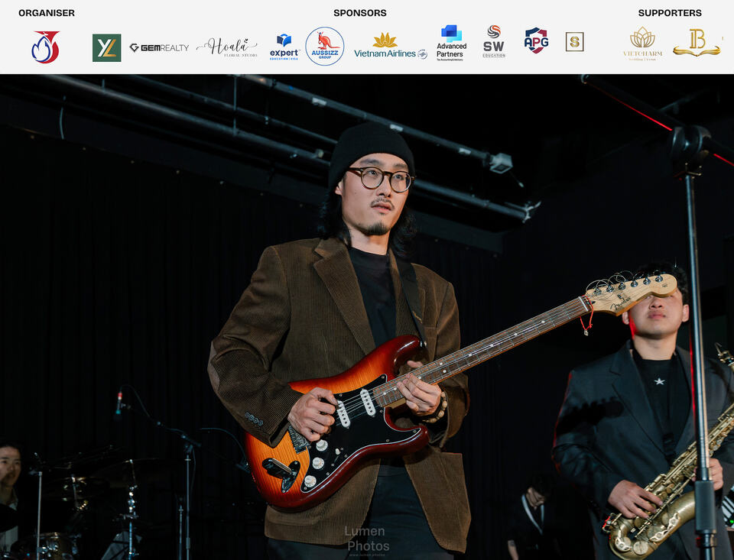Image resolution: width=734 pixels, height=560 pixels.
Task: Select the APG shield logo
Action: [536, 40]
